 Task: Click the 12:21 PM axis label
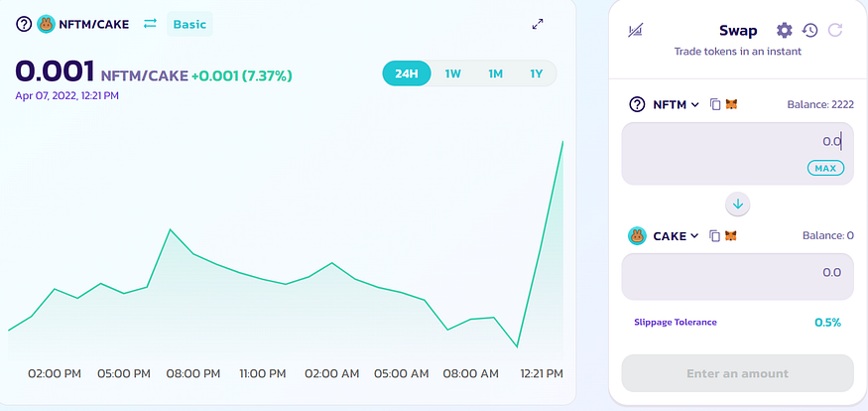(x=542, y=374)
